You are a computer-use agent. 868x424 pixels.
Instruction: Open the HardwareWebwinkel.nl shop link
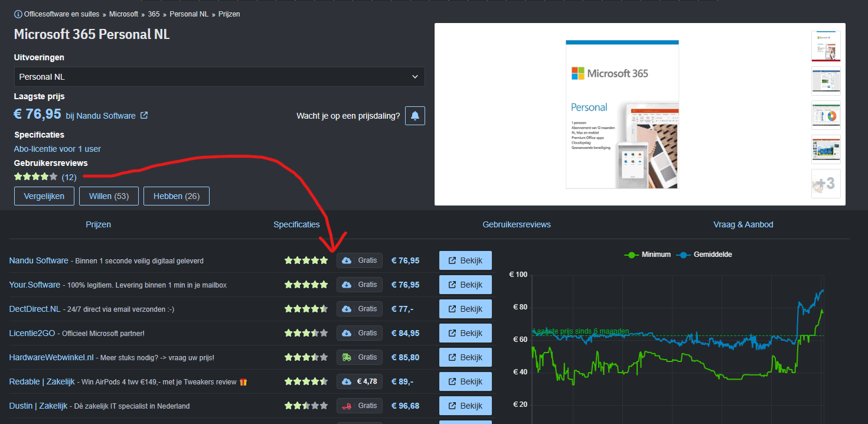tap(51, 357)
